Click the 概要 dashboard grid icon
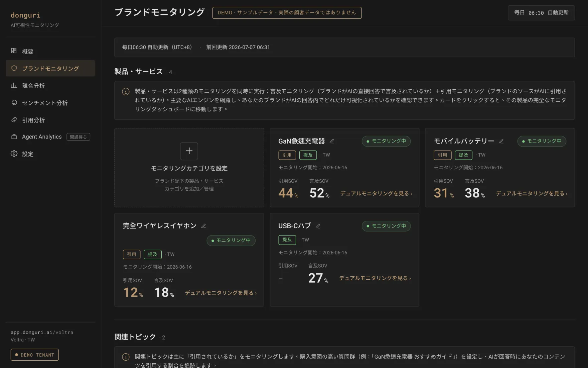 (x=14, y=51)
